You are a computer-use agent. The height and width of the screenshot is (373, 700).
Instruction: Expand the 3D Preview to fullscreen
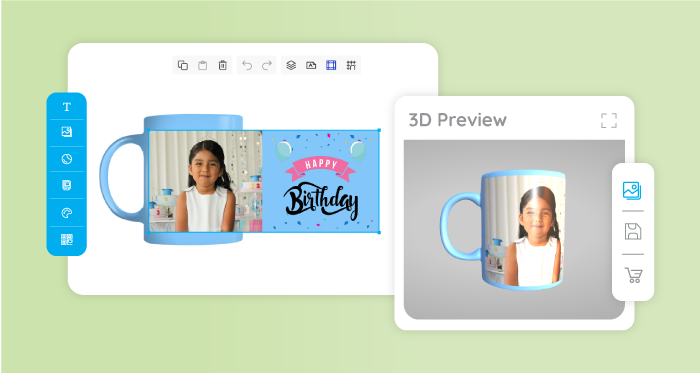click(x=609, y=120)
